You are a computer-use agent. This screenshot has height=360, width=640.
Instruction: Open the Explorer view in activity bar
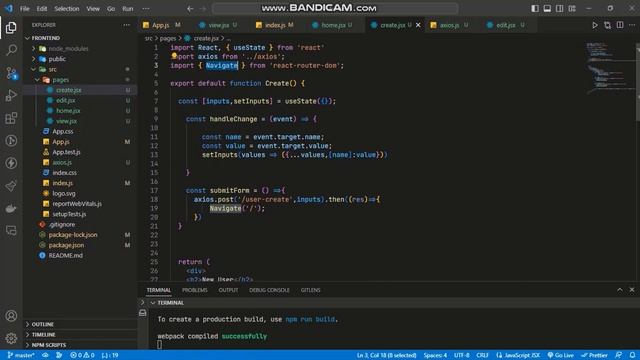11,28
